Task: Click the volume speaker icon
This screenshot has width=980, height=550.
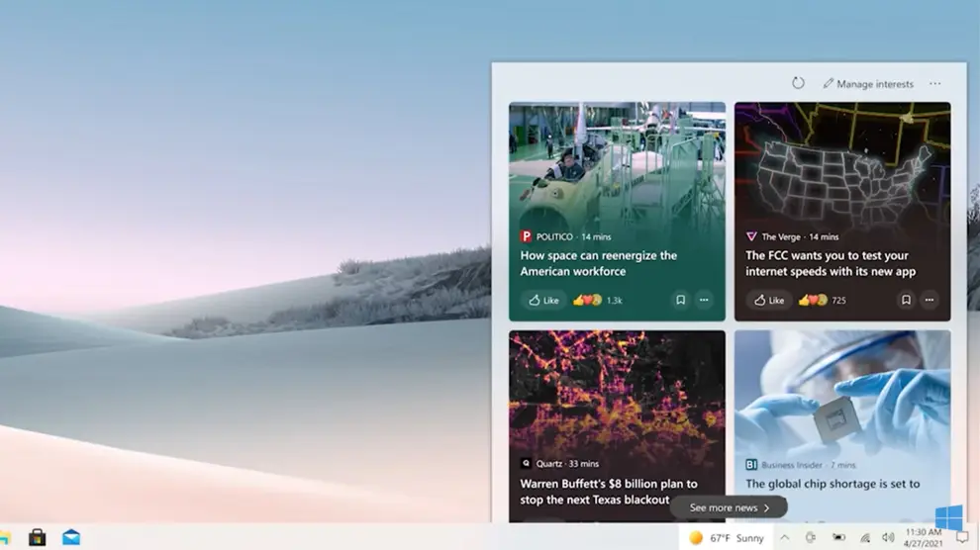Action: [x=888, y=537]
